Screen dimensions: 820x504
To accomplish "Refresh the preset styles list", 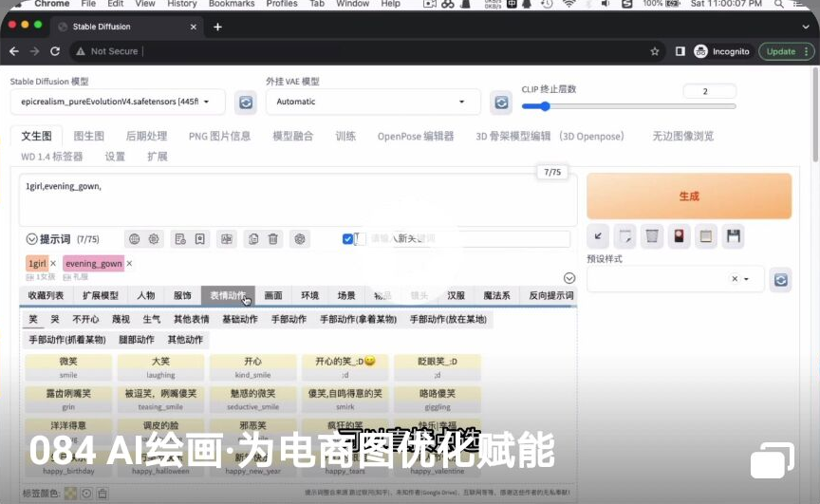I will tap(780, 279).
